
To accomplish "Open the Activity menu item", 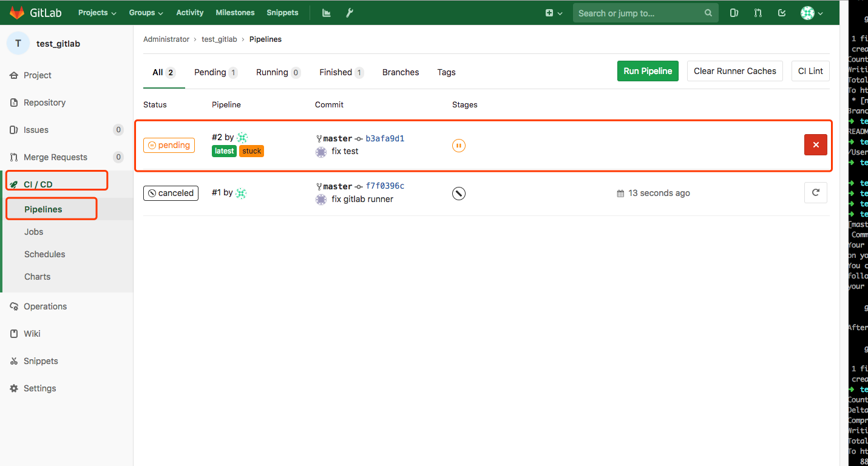I will click(190, 13).
